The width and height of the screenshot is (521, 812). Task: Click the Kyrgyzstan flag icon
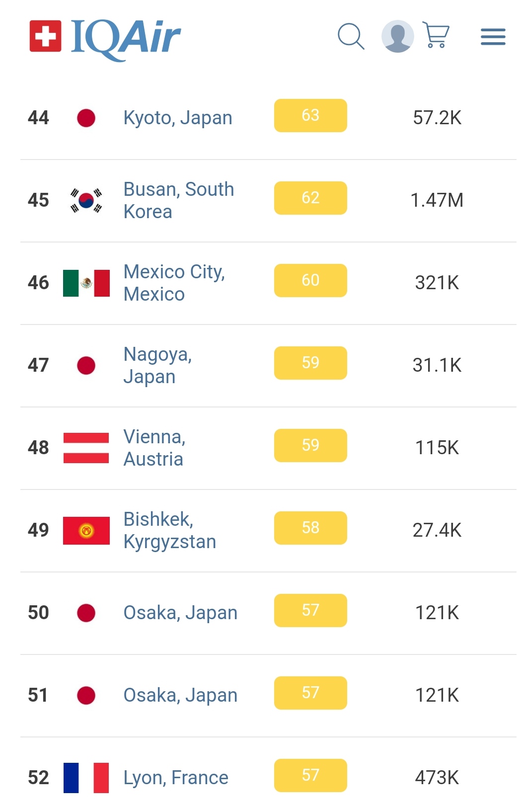[86, 530]
